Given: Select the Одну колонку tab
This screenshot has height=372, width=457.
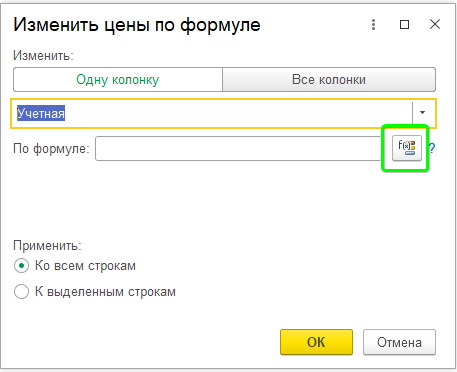Looking at the screenshot, I should (118, 80).
